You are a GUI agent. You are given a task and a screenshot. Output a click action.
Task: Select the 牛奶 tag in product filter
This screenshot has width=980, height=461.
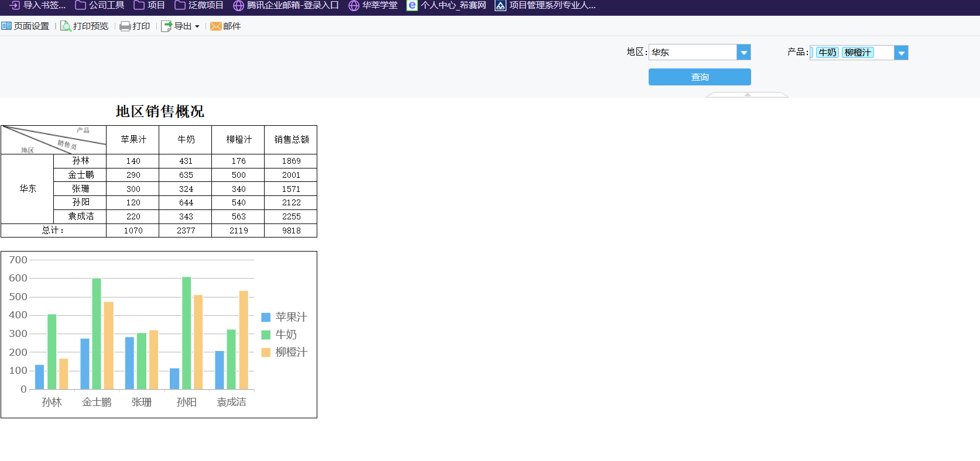[827, 53]
